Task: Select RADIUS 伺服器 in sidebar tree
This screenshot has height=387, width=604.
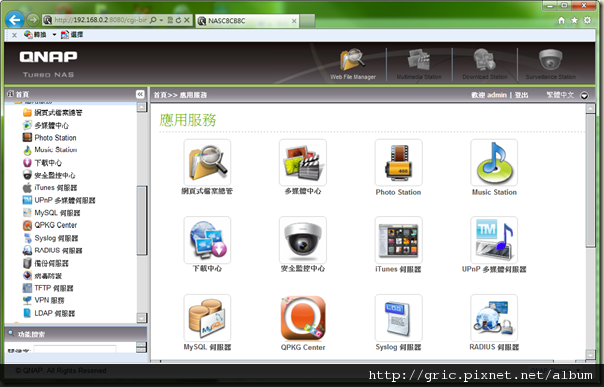Action: [x=52, y=250]
